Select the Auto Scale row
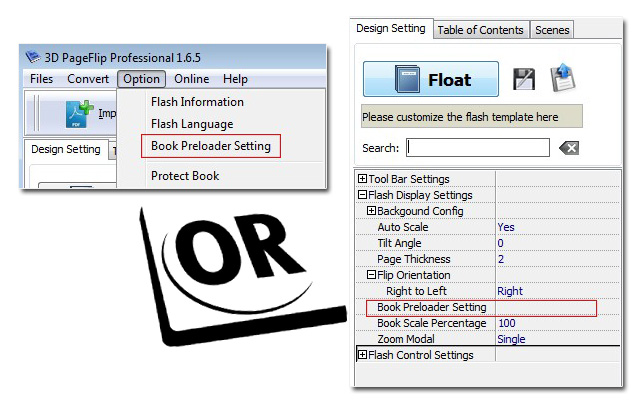The image size is (641, 406). coord(488,227)
